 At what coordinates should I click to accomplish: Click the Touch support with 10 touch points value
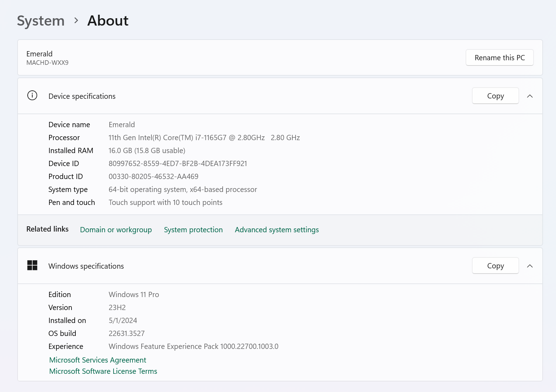coord(165,202)
